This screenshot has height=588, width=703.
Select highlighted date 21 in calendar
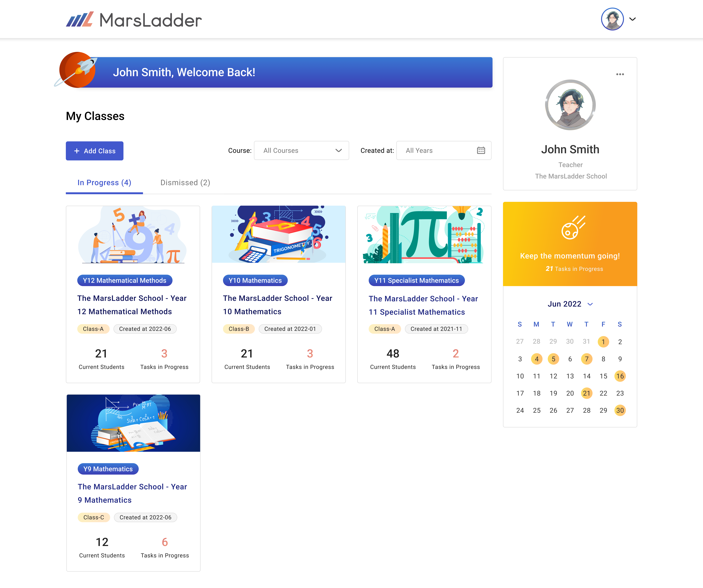point(586,393)
